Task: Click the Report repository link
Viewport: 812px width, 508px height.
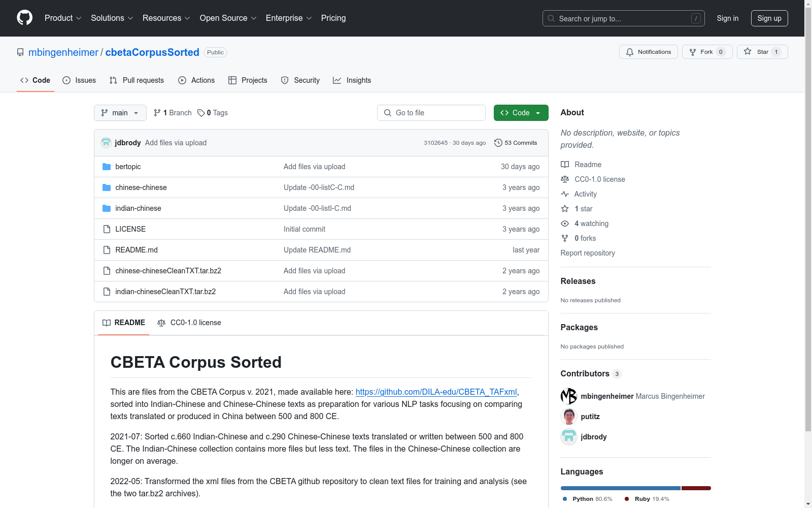Action: pyautogui.click(x=588, y=253)
